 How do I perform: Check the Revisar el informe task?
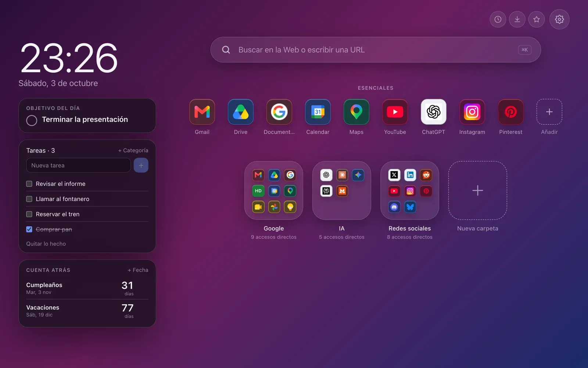point(29,184)
